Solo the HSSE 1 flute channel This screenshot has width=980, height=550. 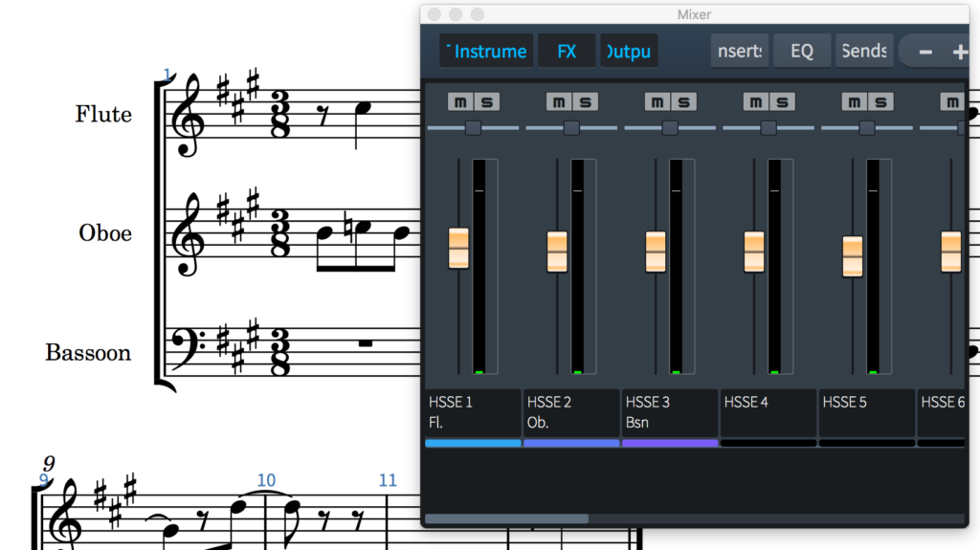(485, 101)
